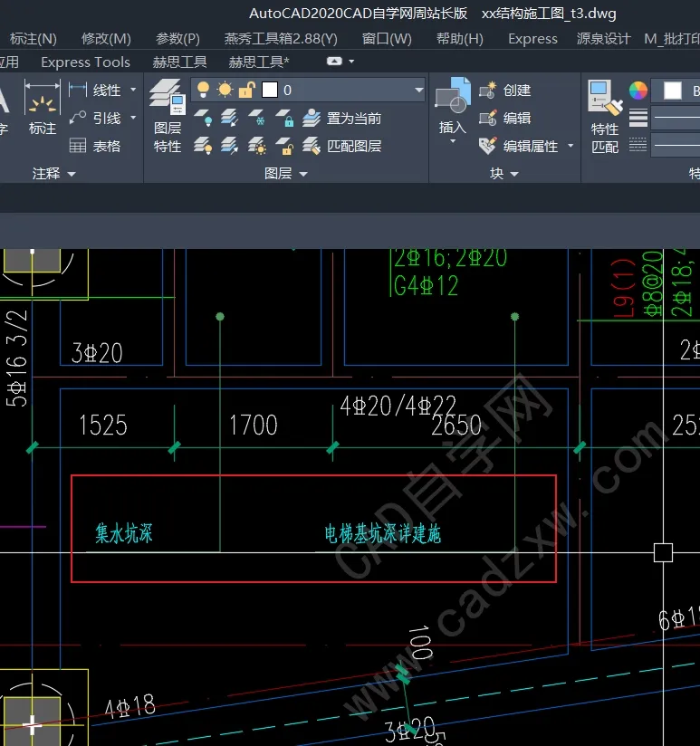Open the Layer Properties manager icon
Screen dimensions: 700x746
[167, 97]
